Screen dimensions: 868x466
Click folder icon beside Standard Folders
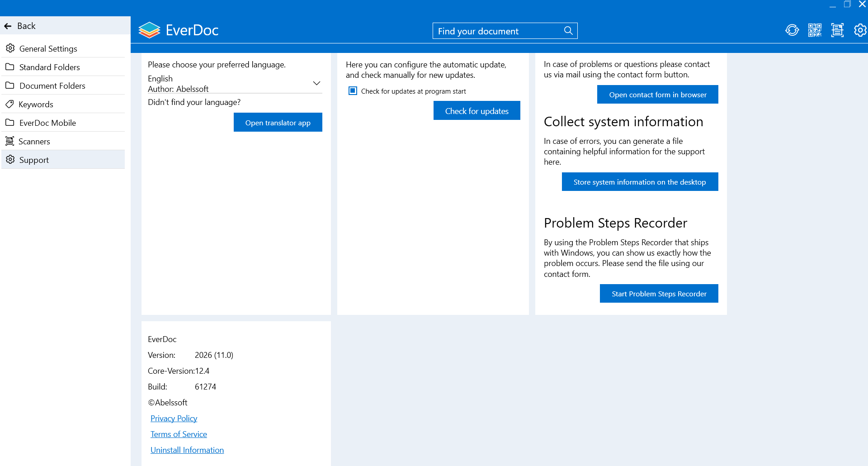click(x=10, y=67)
